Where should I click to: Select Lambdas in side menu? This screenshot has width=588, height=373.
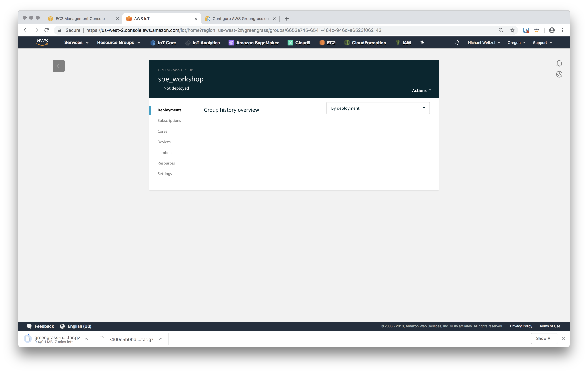point(165,153)
